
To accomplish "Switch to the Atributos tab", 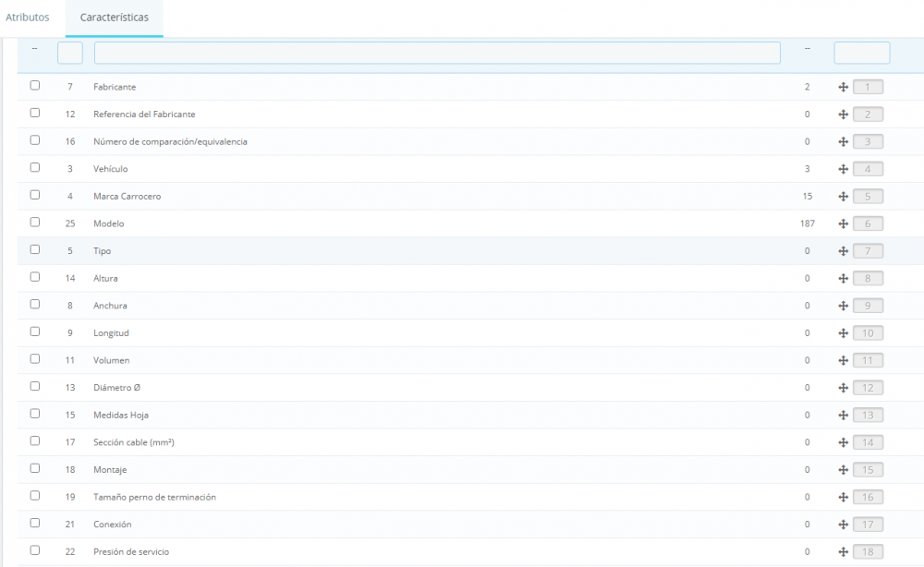I will 28,17.
